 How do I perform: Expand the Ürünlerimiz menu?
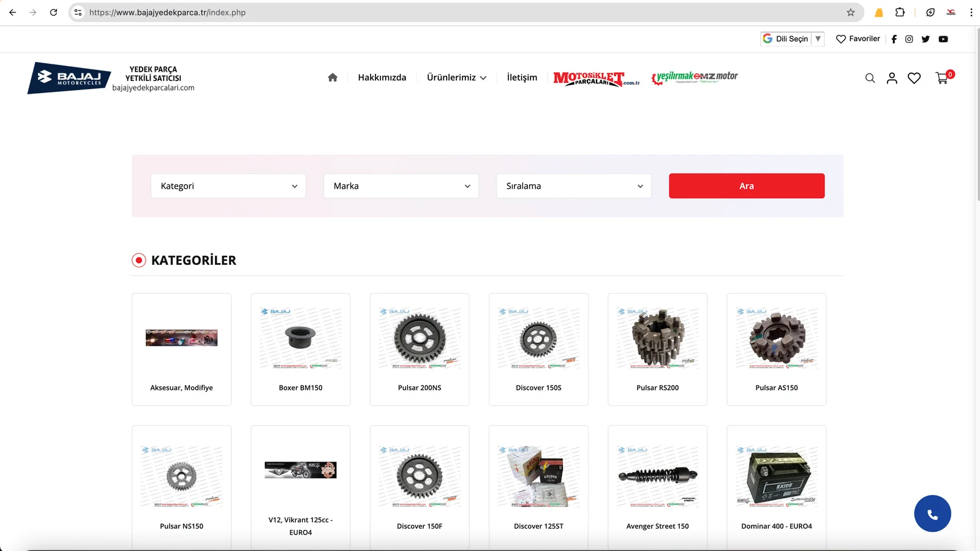456,77
